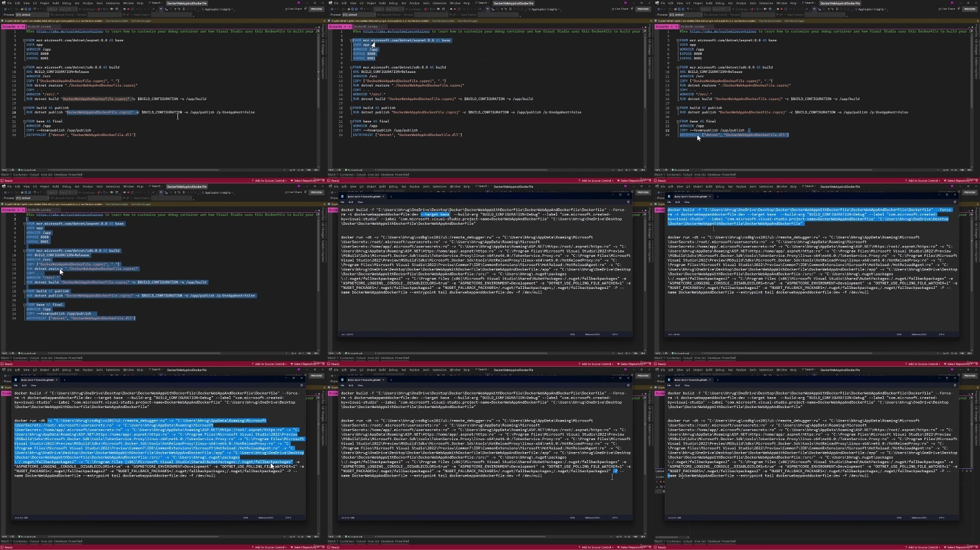Screen dimensions: 980x550
Task: In top-center frame, click the hot reload flame icon
Action: pyautogui.click(x=425, y=9)
